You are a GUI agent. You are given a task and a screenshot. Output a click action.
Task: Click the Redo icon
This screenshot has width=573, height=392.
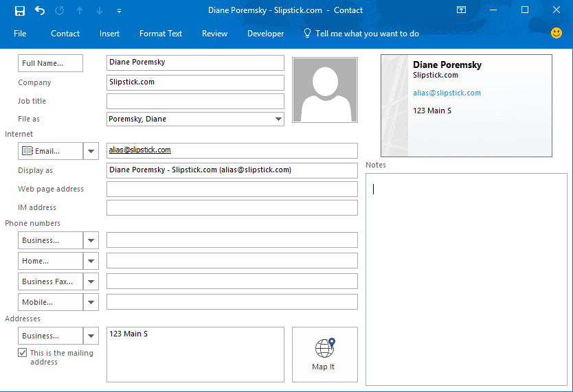pos(60,10)
